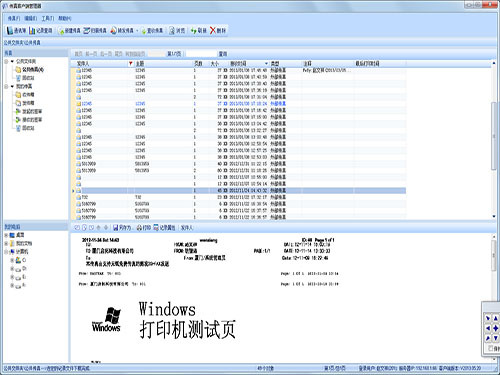Open dropdown arrow on receive time header
500x375 pixels.
point(266,63)
